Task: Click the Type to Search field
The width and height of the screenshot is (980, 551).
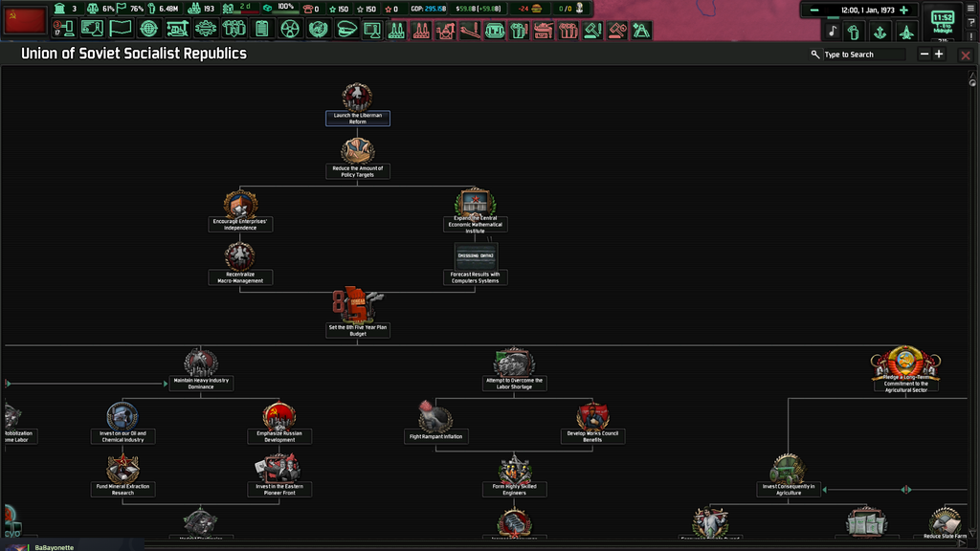Action: tap(864, 55)
